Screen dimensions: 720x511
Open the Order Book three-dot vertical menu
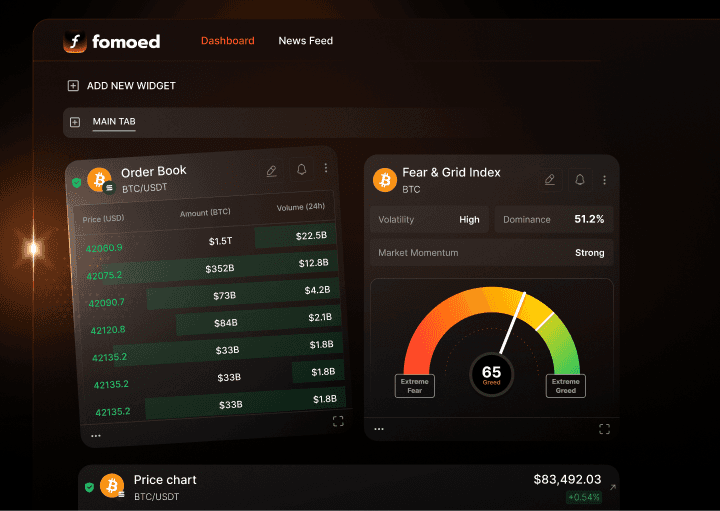(x=326, y=168)
